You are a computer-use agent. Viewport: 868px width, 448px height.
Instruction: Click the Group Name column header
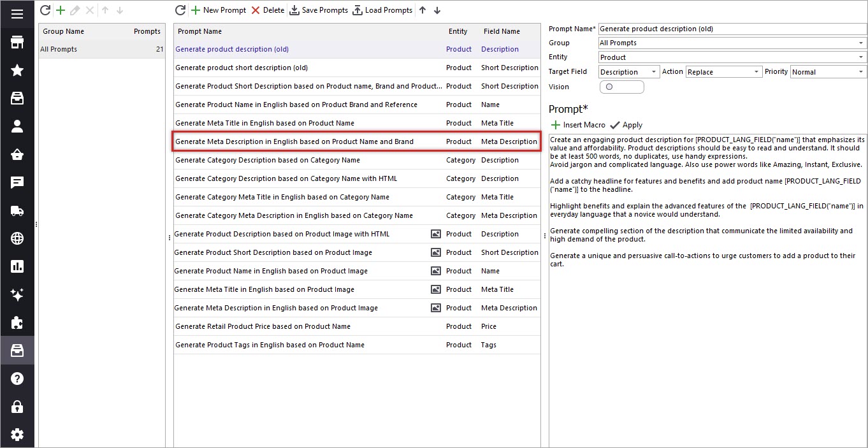(63, 31)
